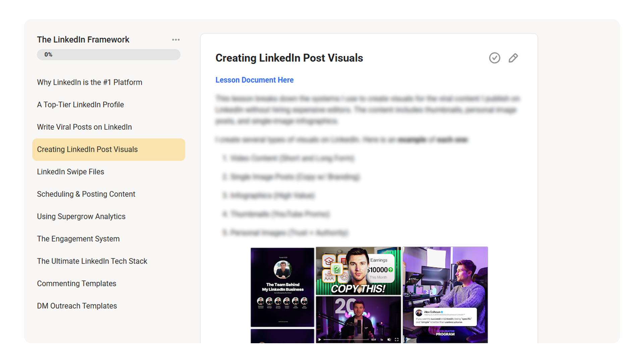Change video playback speed 1x
Viewport: 644px width, 362px height.
point(382,340)
